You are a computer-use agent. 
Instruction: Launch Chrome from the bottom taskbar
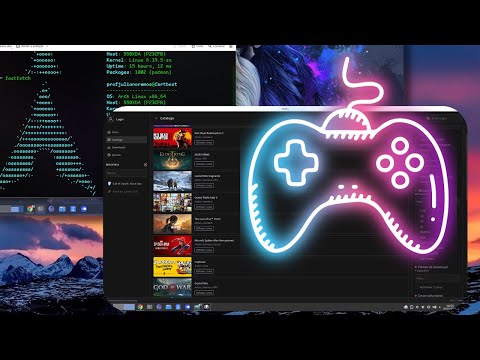pyautogui.click(x=140, y=307)
